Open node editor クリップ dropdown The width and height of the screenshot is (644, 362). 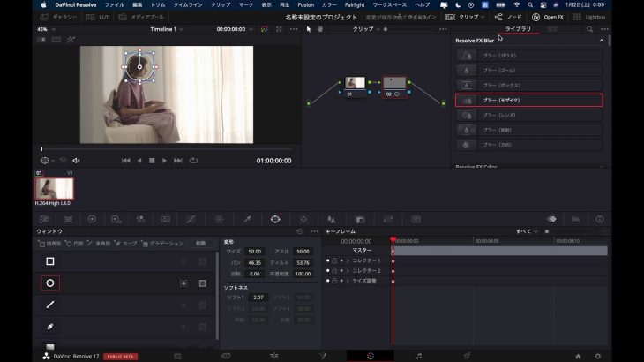click(366, 29)
